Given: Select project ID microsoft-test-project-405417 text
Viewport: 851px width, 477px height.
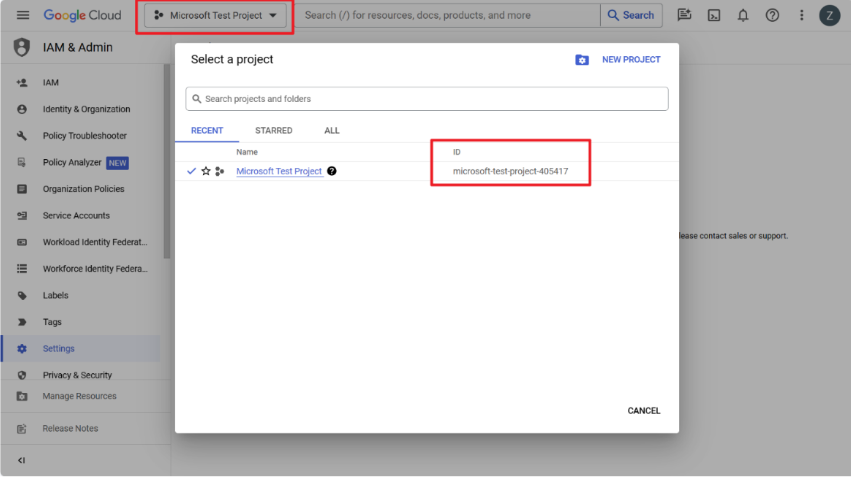Looking at the screenshot, I should (x=510, y=171).
